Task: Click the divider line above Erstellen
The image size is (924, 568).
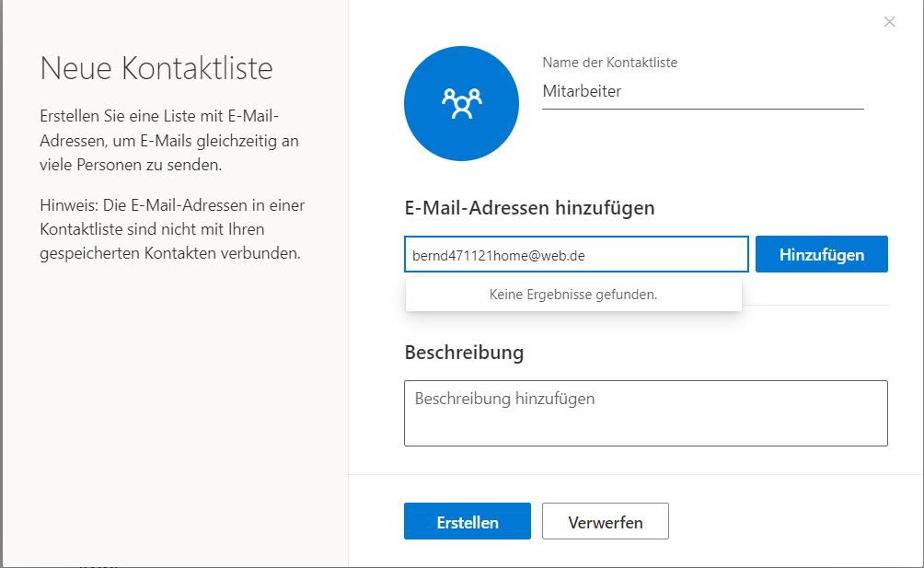Action: 635,475
